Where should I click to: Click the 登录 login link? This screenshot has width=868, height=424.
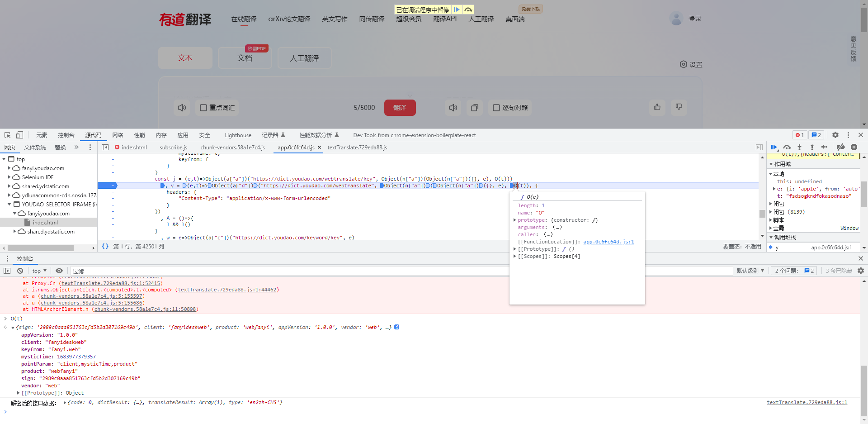pyautogui.click(x=695, y=19)
